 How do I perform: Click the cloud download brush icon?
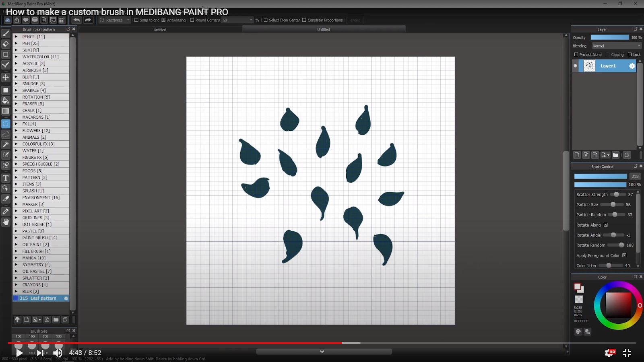point(17,319)
